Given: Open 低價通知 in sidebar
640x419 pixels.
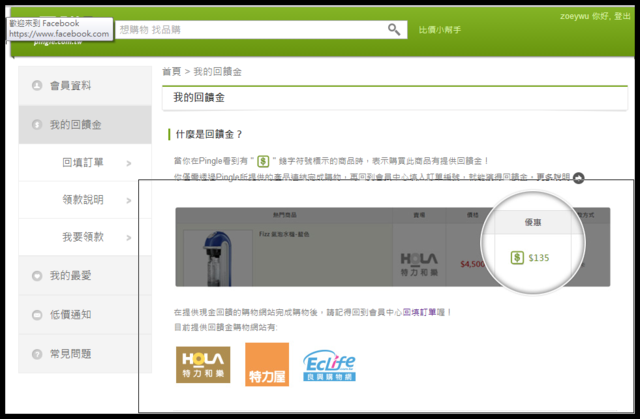Looking at the screenshot, I should (85, 315).
